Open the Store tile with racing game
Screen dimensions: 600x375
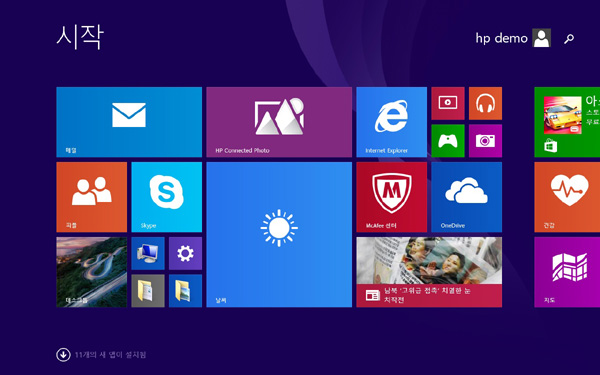pyautogui.click(x=567, y=122)
